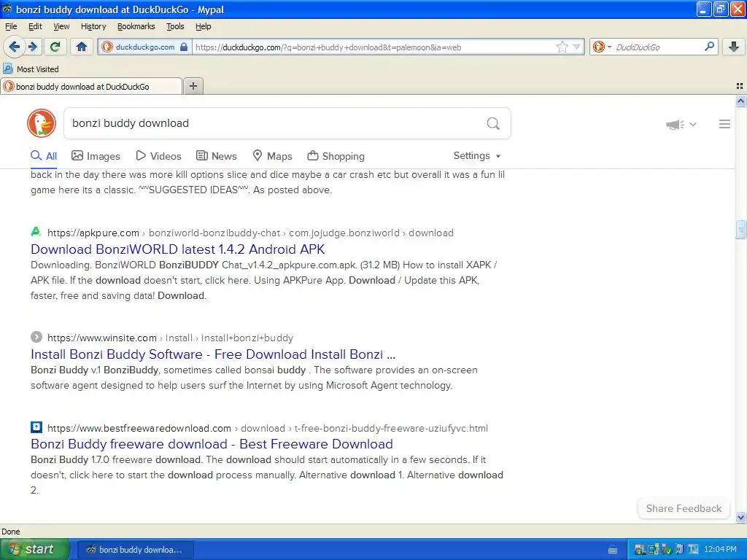Click the magnifier in browser search box
747x560 pixels.
coord(709,47)
